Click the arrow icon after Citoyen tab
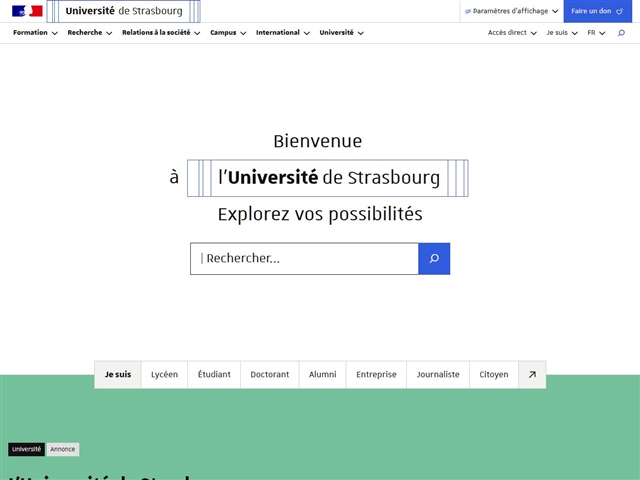The width and height of the screenshot is (640, 480). click(x=532, y=374)
